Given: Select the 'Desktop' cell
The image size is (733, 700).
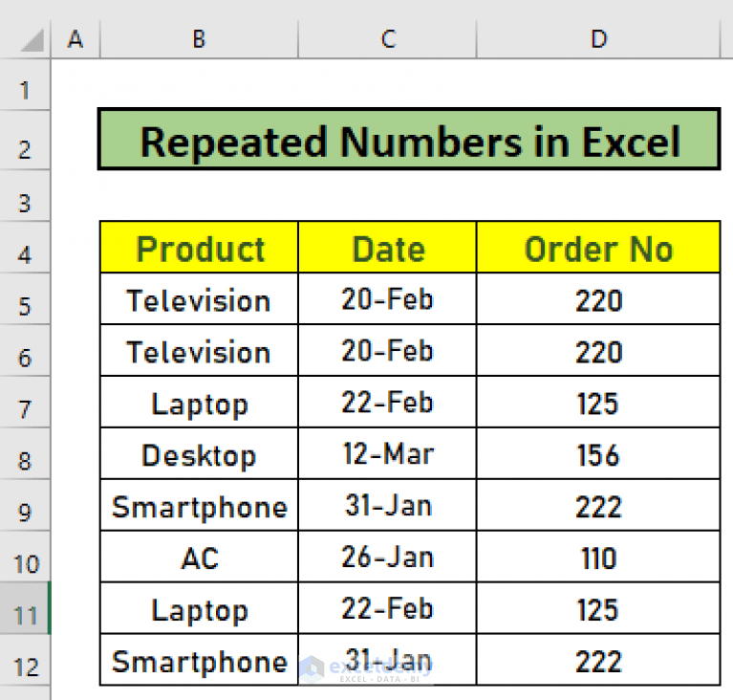Looking at the screenshot, I should click(199, 453).
